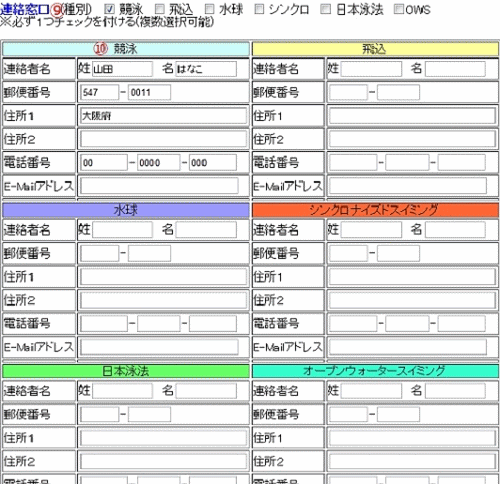Click the phone field showing 0000

[158, 163]
